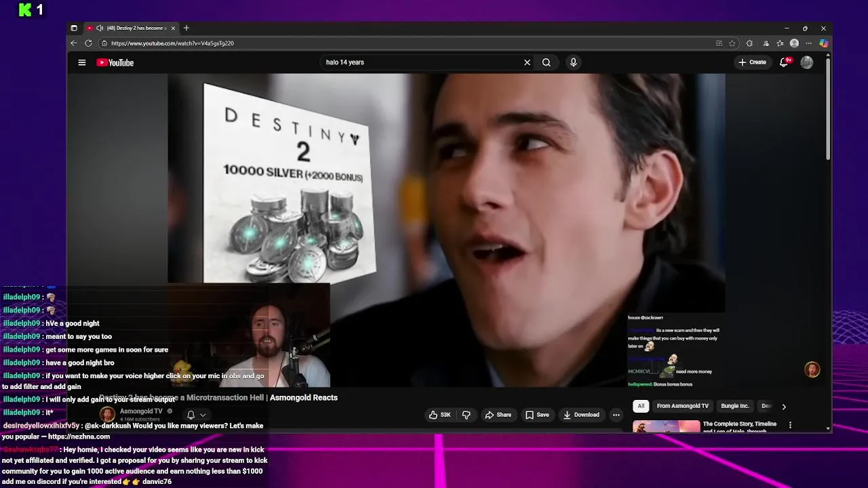Image resolution: width=868 pixels, height=488 pixels.
Task: Open the tab actions menu icon
Action: click(74, 28)
